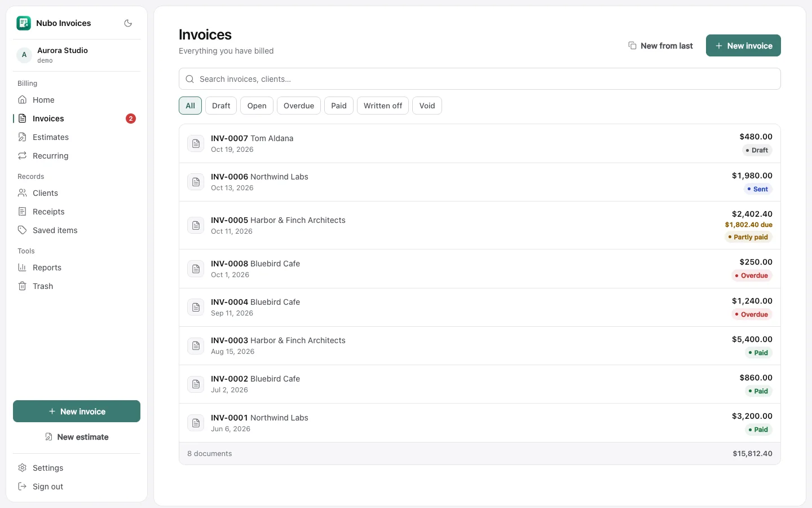The width and height of the screenshot is (812, 508).
Task: Click the Reports chart icon
Action: point(23,268)
